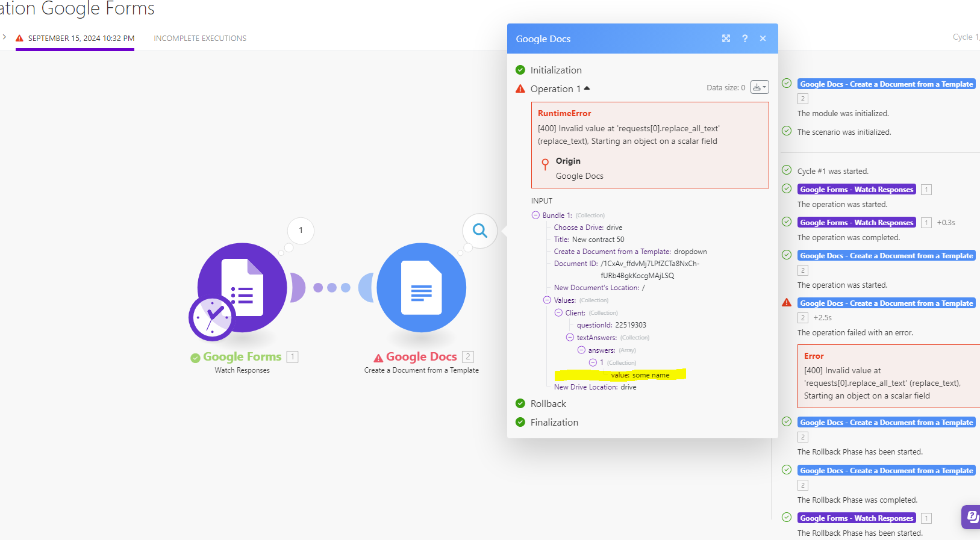The height and width of the screenshot is (540, 980).
Task: Open the help chat widget in the corner
Action: (x=971, y=517)
